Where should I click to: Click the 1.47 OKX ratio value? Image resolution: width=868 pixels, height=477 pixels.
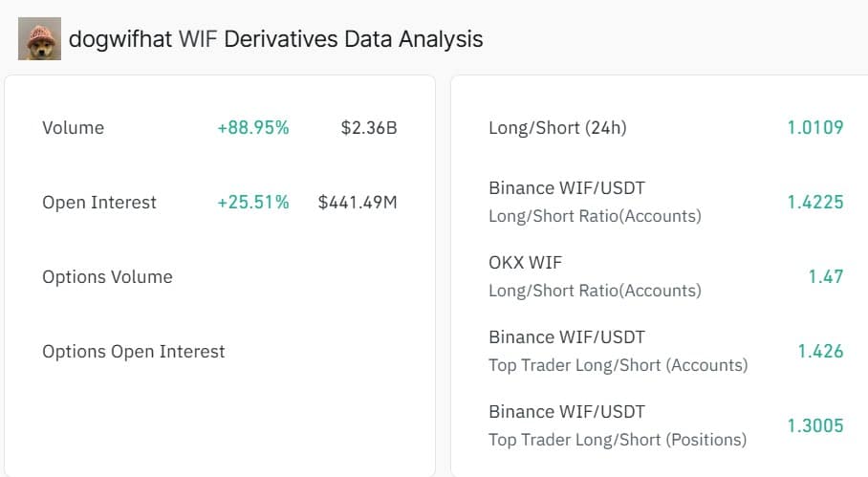[825, 276]
